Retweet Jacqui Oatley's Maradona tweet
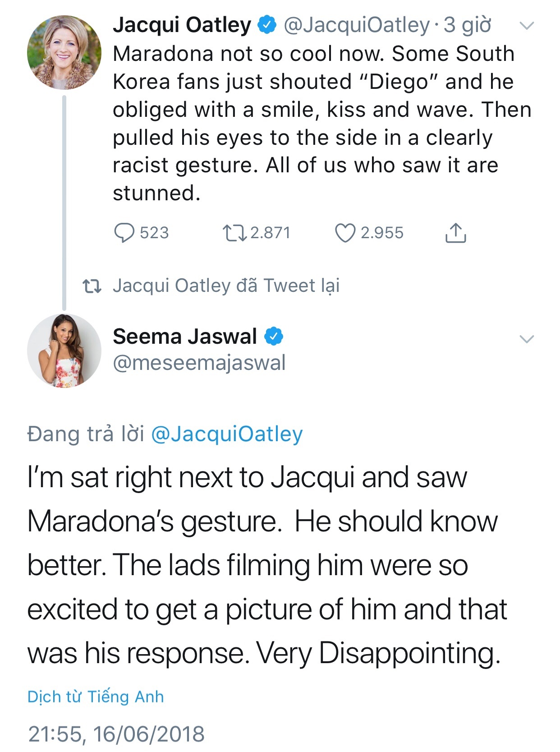 234,233
